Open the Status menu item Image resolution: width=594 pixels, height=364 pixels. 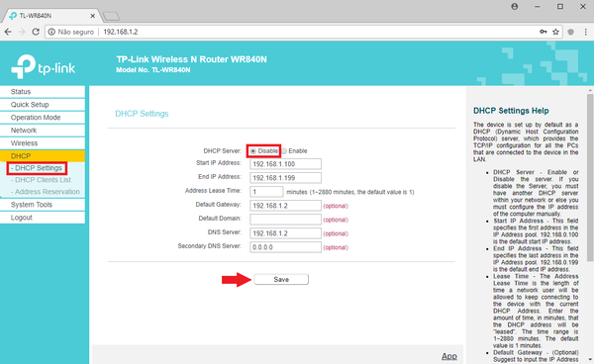43,92
